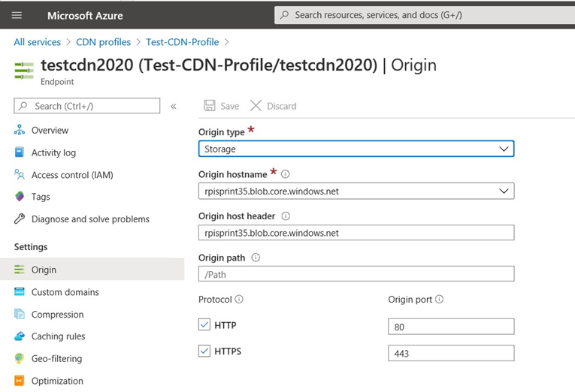Click the Overview icon in sidebar
Image resolution: width=575 pixels, height=392 pixels.
tap(20, 131)
